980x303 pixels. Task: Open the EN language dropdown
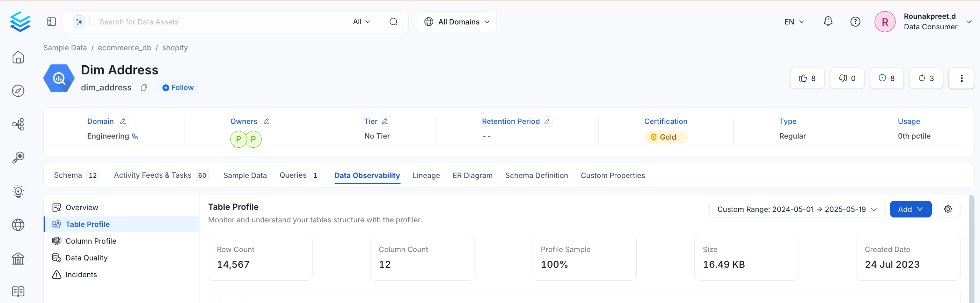(x=794, y=22)
